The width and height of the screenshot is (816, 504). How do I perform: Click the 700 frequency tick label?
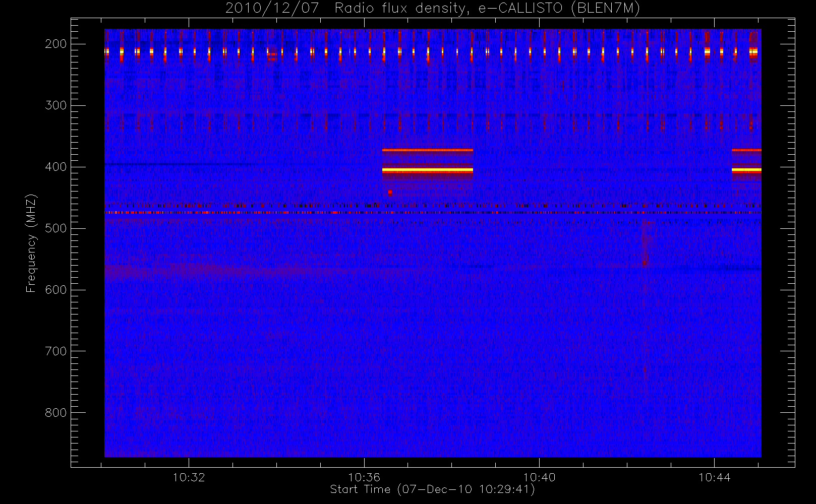point(55,351)
